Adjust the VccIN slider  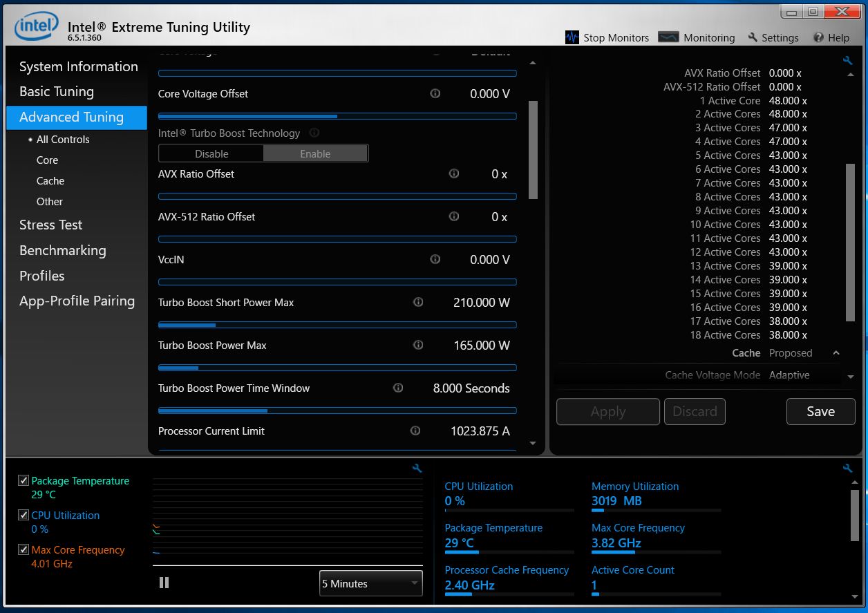(x=337, y=282)
